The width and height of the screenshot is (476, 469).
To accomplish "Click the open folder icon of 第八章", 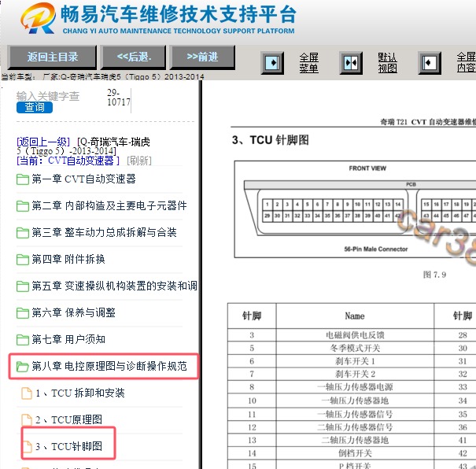I will tap(23, 367).
